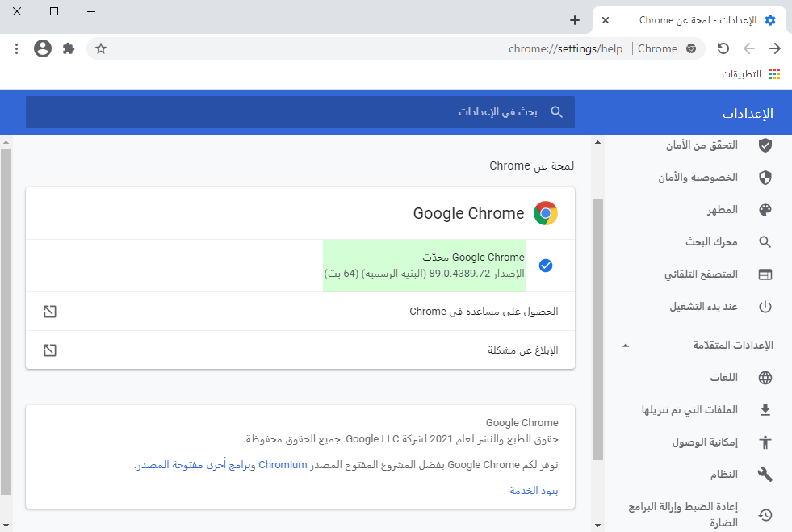Screen dimensions: 792x532
Task: Click the اللغات globe icon
Action: [765, 377]
